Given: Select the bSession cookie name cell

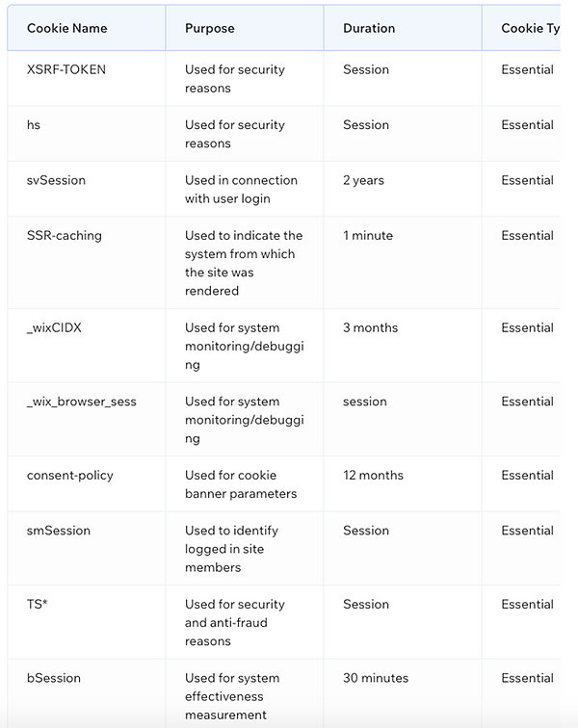Looking at the screenshot, I should [x=54, y=678].
